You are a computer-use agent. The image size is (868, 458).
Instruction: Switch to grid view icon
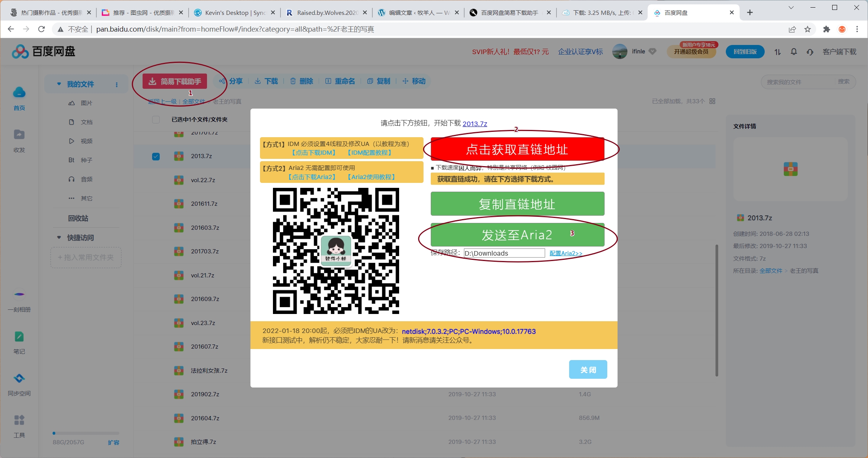coord(712,101)
